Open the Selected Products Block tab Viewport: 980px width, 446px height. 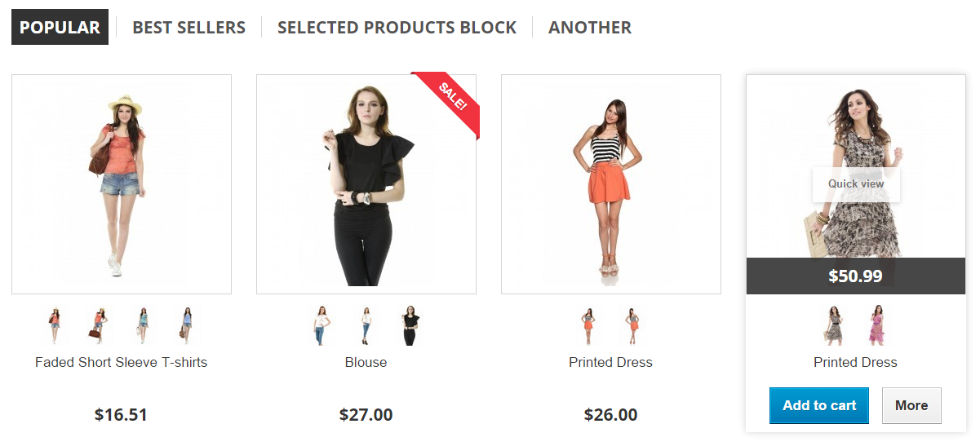click(x=397, y=28)
